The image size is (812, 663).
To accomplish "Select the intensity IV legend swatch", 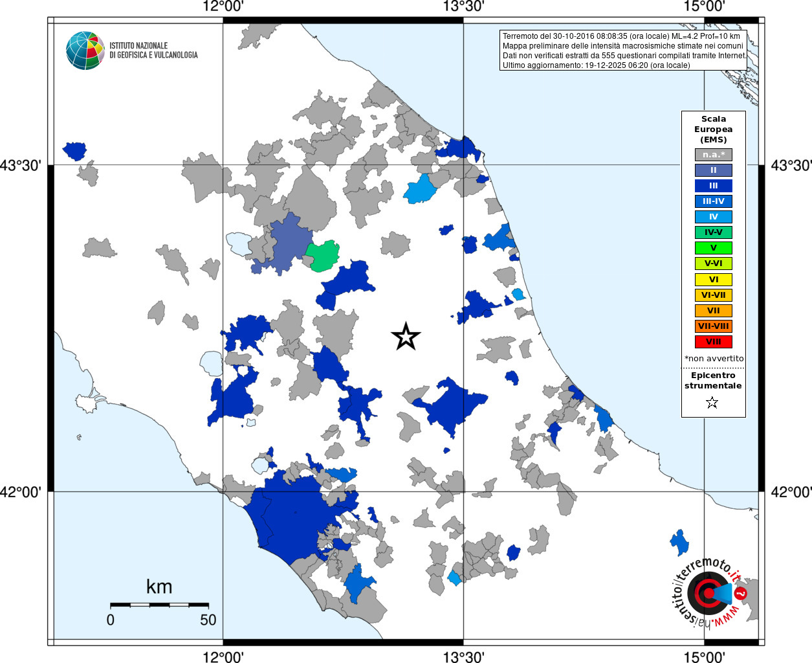I will coord(714,217).
